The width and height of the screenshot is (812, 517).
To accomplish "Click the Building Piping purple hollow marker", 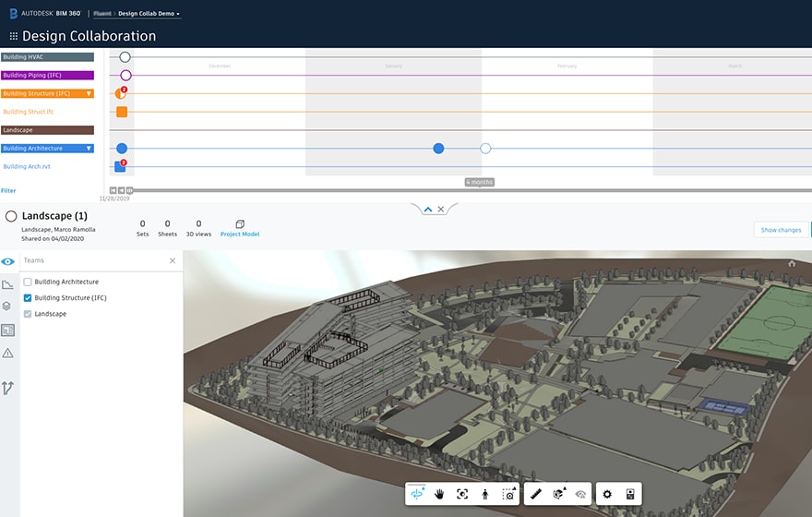I will coord(125,76).
